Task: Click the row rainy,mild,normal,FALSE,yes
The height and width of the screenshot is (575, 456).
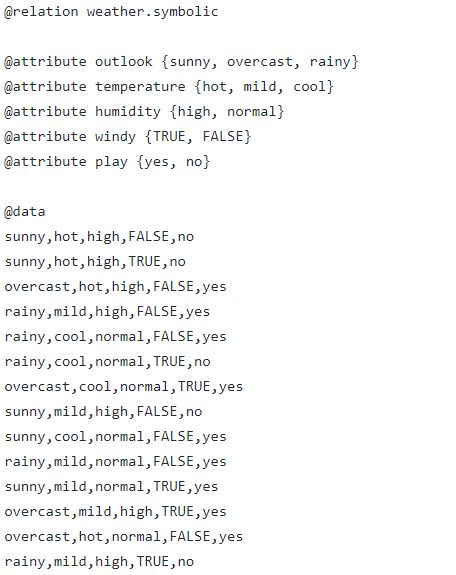Action: (x=116, y=462)
